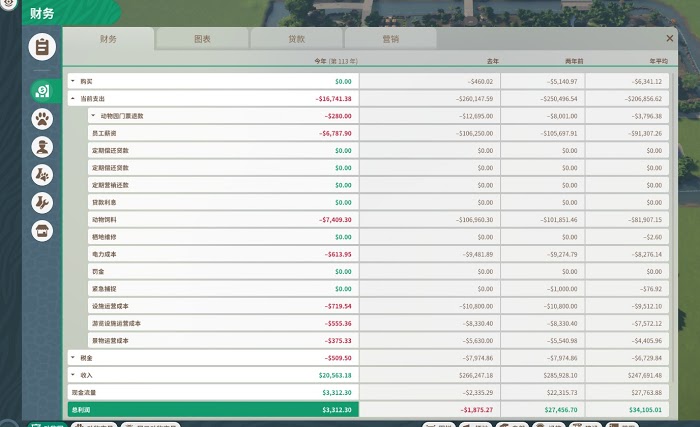Click the -$206,856.62 yearly average expenses

pyautogui.click(x=643, y=99)
